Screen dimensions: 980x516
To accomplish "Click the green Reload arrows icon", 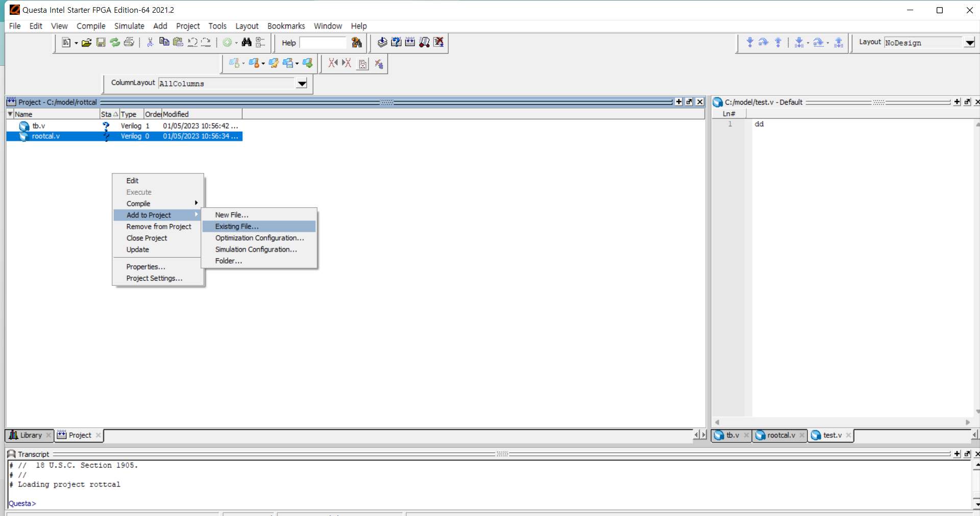I will point(115,42).
